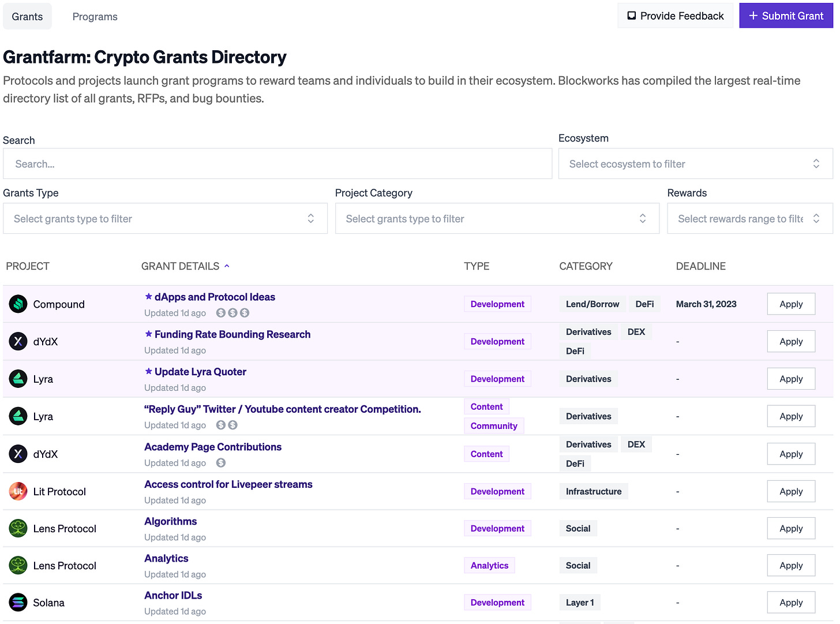The image size is (840, 624).
Task: Click the Lit Protocol logo icon
Action: click(18, 491)
